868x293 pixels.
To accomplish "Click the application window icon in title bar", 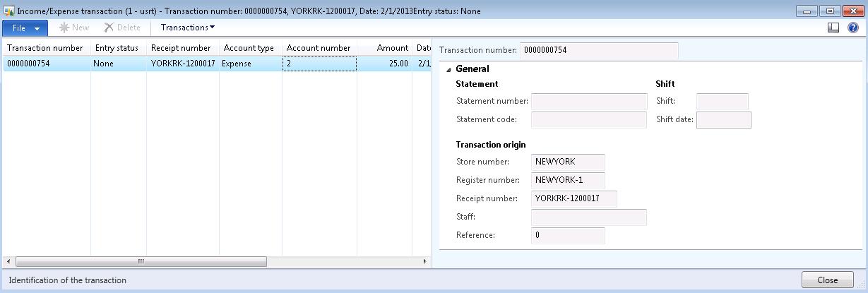I will 9,11.
